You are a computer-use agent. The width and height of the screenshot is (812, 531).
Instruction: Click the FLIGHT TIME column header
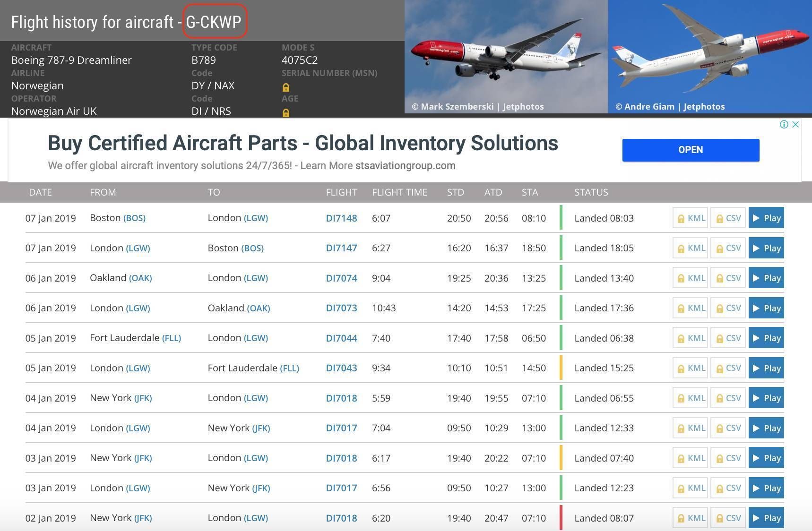(399, 192)
